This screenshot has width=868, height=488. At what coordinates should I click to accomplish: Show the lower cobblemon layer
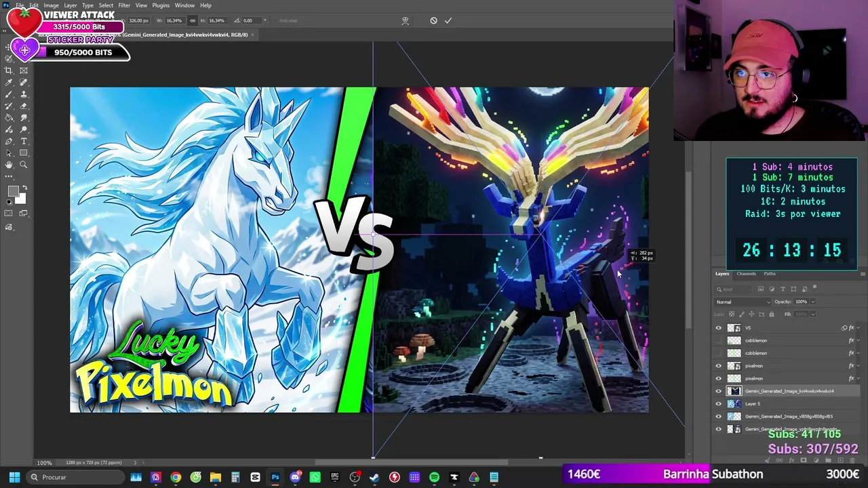pyautogui.click(x=719, y=353)
